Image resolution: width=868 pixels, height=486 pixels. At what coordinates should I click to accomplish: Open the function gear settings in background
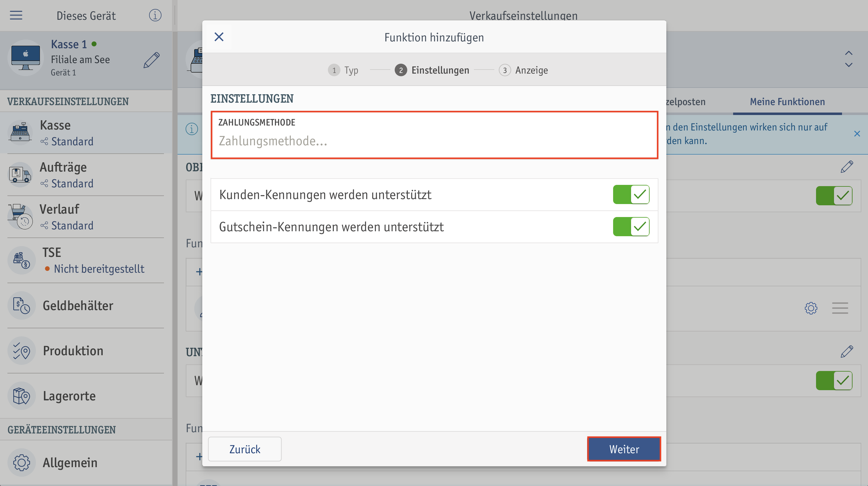coord(811,308)
